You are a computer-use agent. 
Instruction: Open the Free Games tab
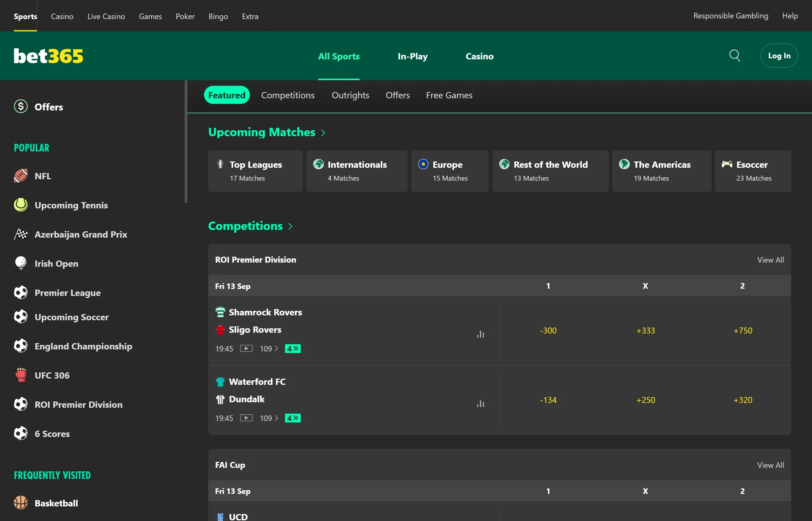coord(449,95)
